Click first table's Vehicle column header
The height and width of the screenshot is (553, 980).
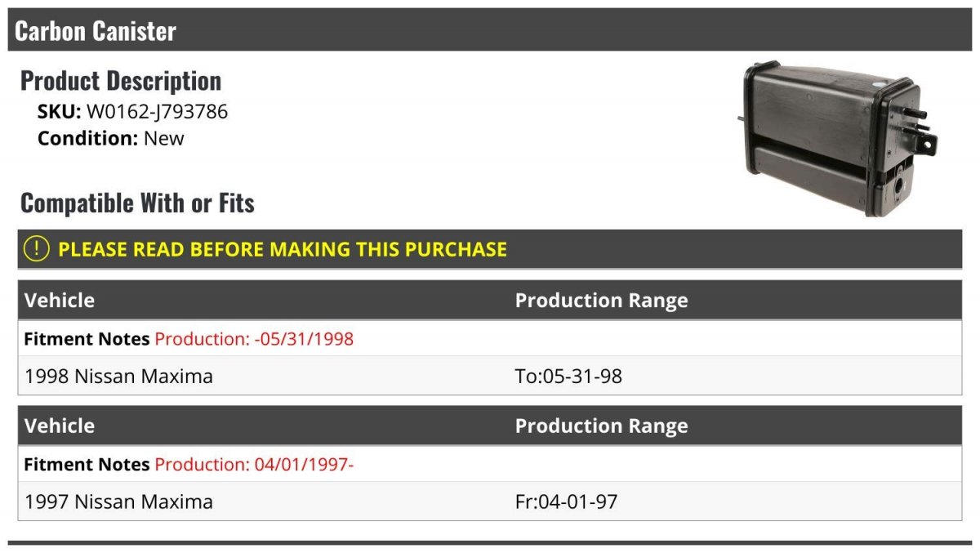tap(60, 300)
